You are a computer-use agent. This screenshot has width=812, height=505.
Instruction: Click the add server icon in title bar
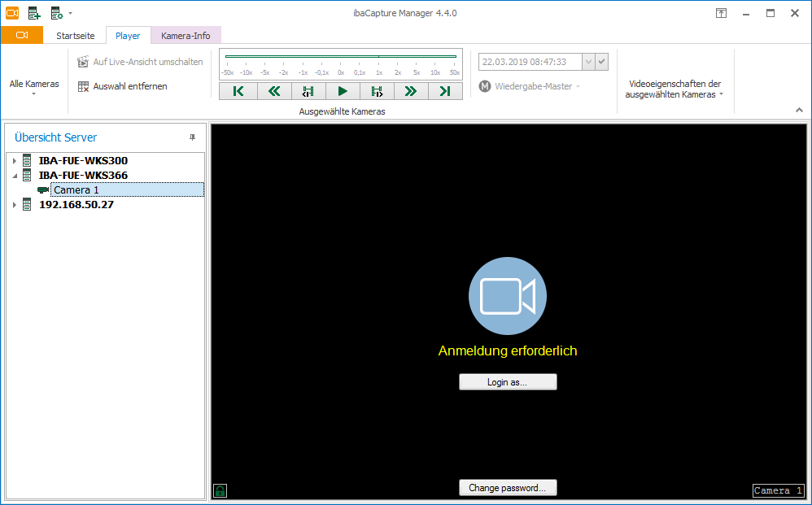point(34,13)
